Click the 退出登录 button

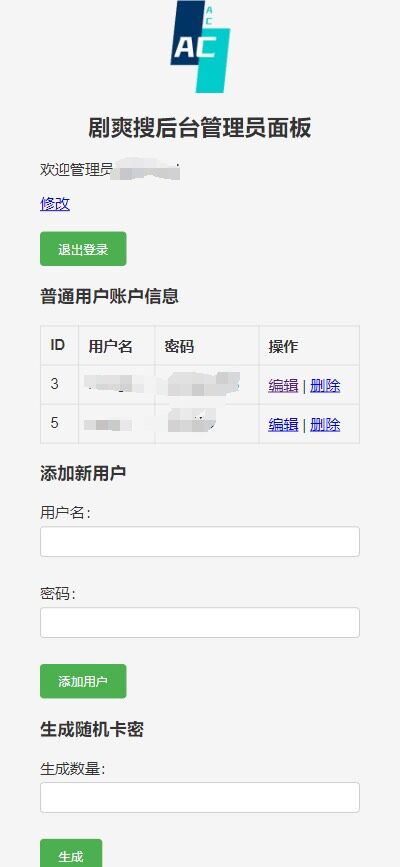click(83, 249)
